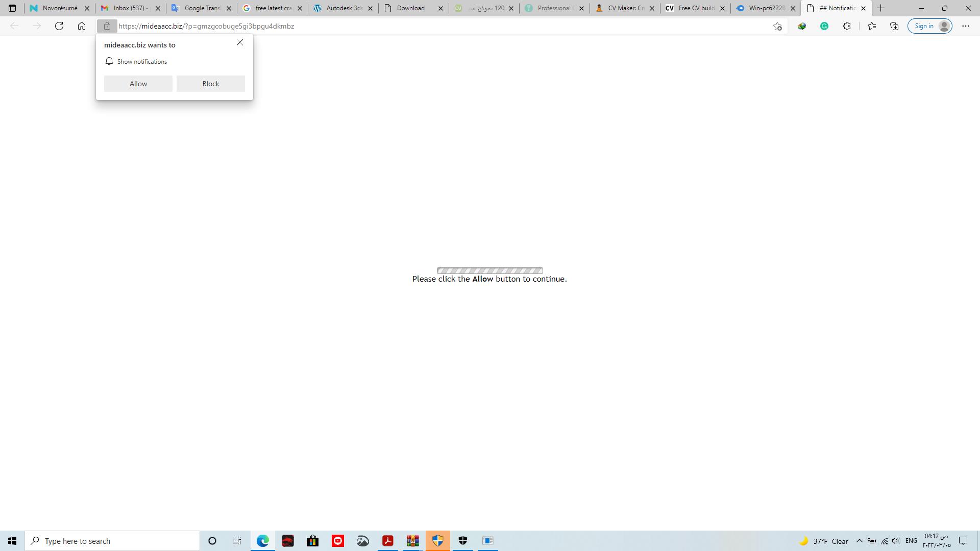Block notifications from mideaacc.biz
Viewport: 980px width, 551px height.
coord(210,84)
